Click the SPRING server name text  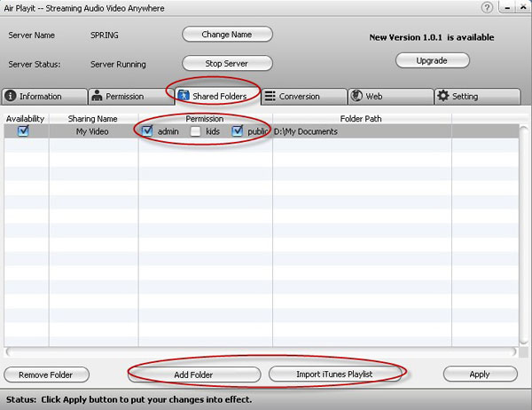[105, 35]
